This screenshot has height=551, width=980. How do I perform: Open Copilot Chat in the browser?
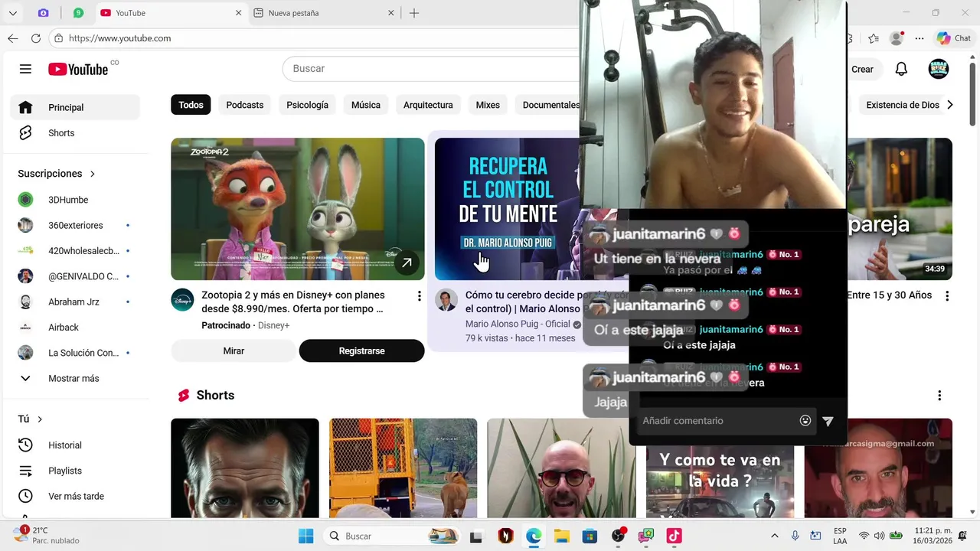coord(954,38)
